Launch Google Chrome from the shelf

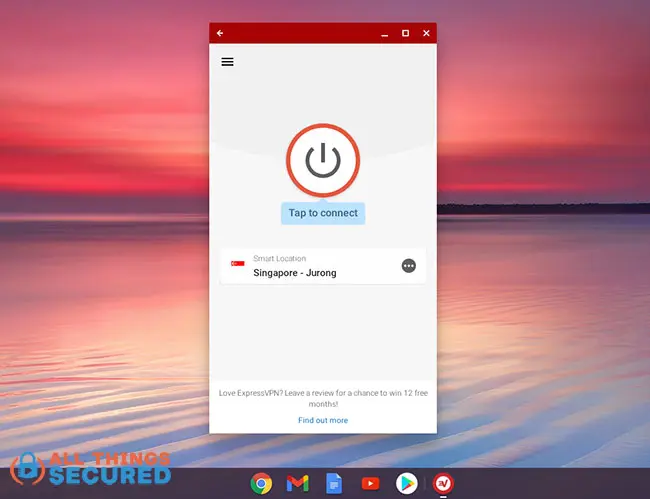[261, 483]
